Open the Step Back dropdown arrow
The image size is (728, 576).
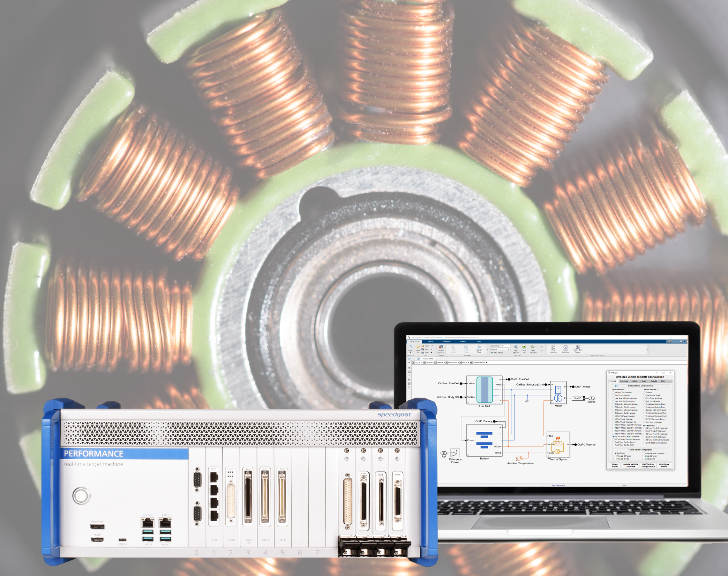pos(518,353)
